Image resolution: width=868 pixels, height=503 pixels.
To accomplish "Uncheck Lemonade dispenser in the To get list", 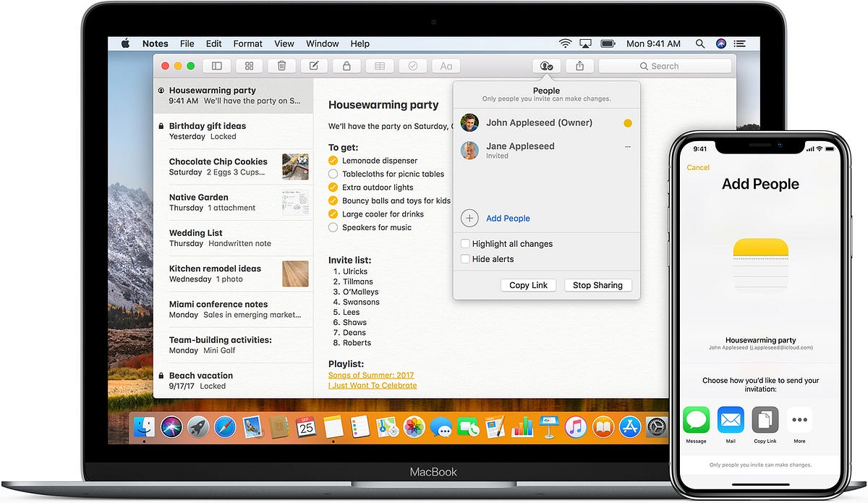I will pyautogui.click(x=333, y=160).
